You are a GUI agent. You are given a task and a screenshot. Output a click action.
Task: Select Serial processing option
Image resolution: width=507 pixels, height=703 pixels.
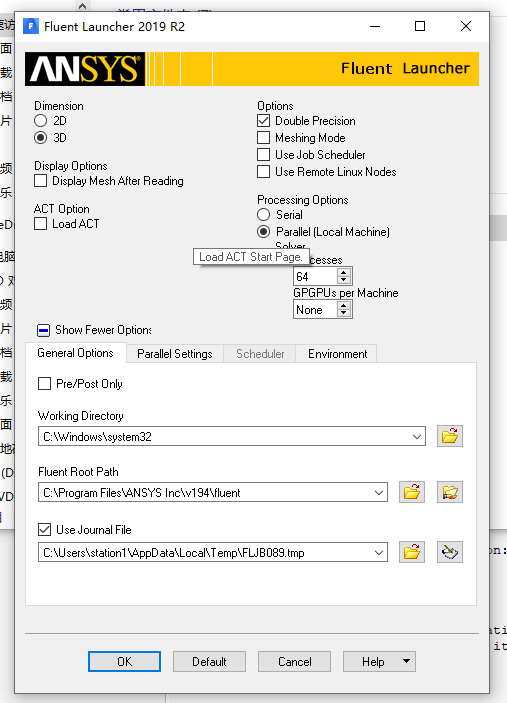pyautogui.click(x=264, y=215)
